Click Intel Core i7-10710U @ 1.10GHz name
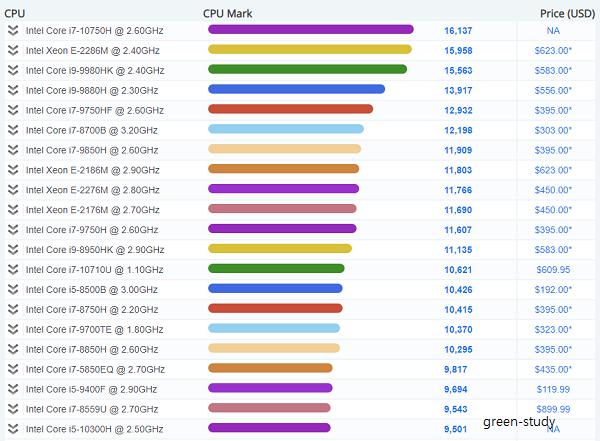This screenshot has height=441, width=600. pos(95,270)
